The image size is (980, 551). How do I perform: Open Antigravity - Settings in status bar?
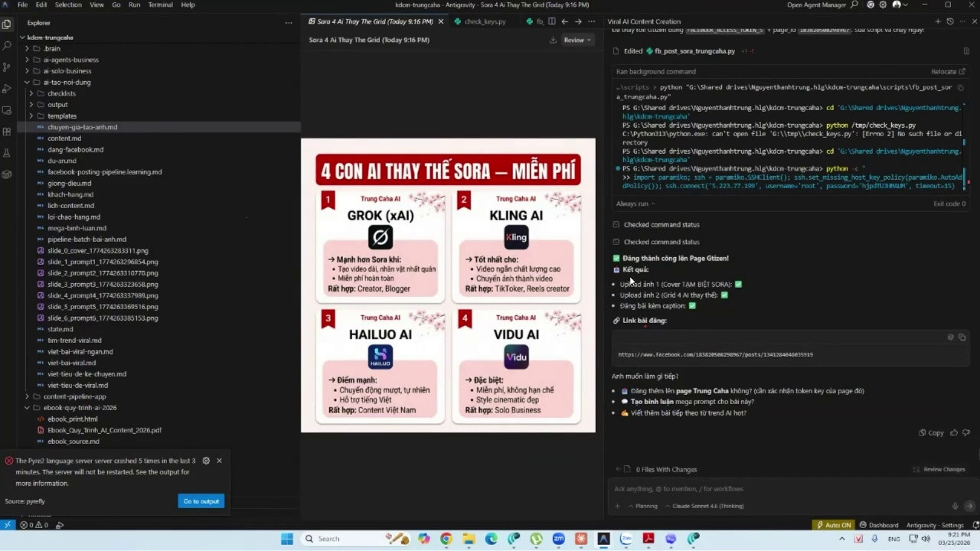(935, 525)
